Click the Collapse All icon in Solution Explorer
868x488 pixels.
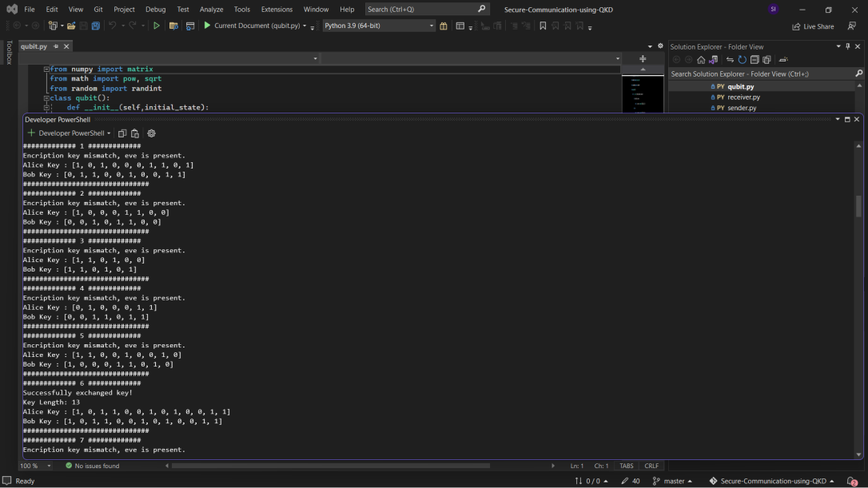(755, 60)
